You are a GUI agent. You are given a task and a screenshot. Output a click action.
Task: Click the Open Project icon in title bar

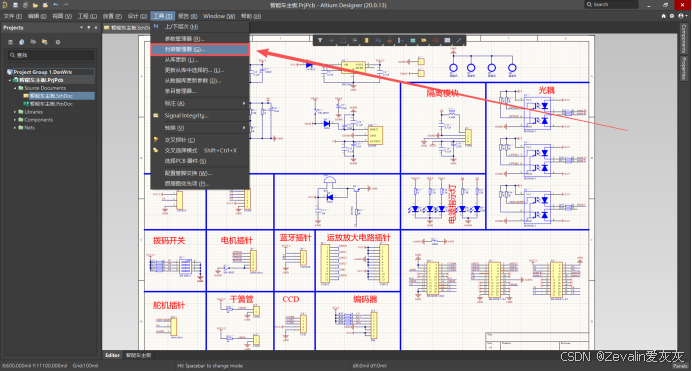point(45,5)
